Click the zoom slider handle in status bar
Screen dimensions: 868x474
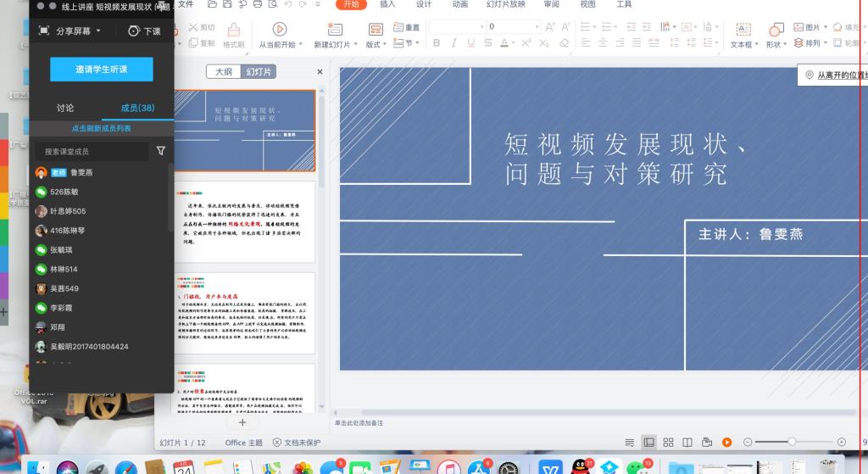(792, 442)
